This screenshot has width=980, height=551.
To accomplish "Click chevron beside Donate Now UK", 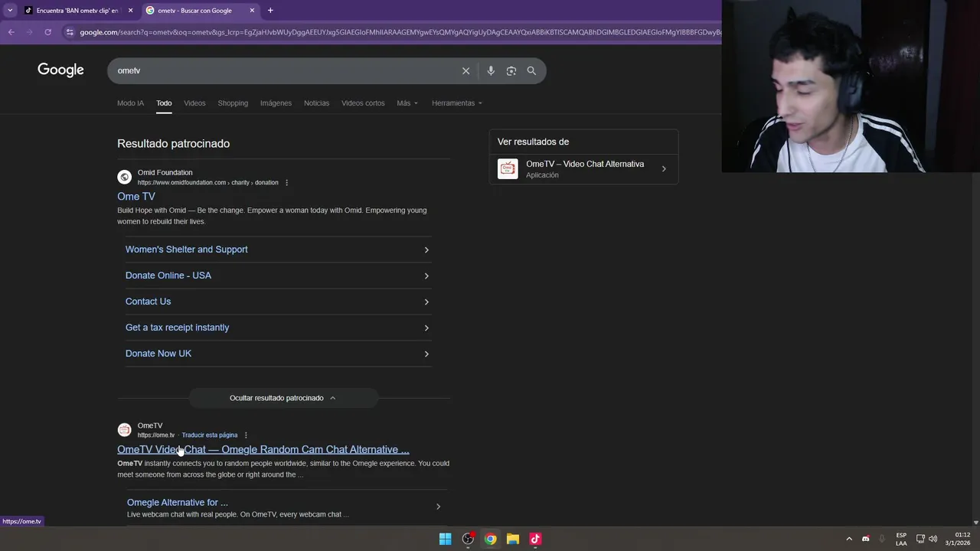I will 426,354.
